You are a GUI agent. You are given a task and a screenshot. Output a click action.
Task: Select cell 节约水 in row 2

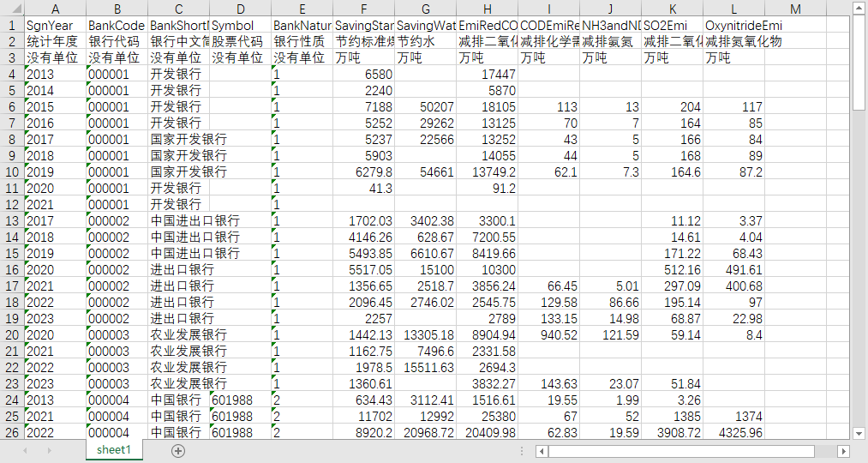coord(426,41)
